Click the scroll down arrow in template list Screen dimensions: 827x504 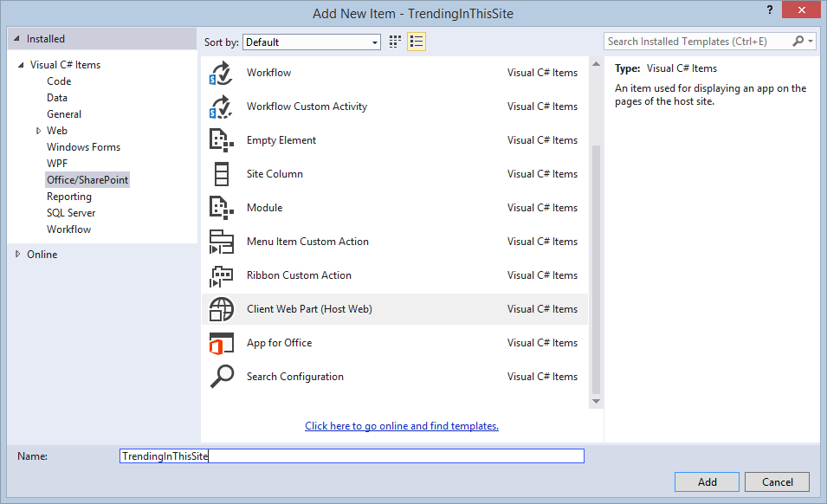[596, 401]
